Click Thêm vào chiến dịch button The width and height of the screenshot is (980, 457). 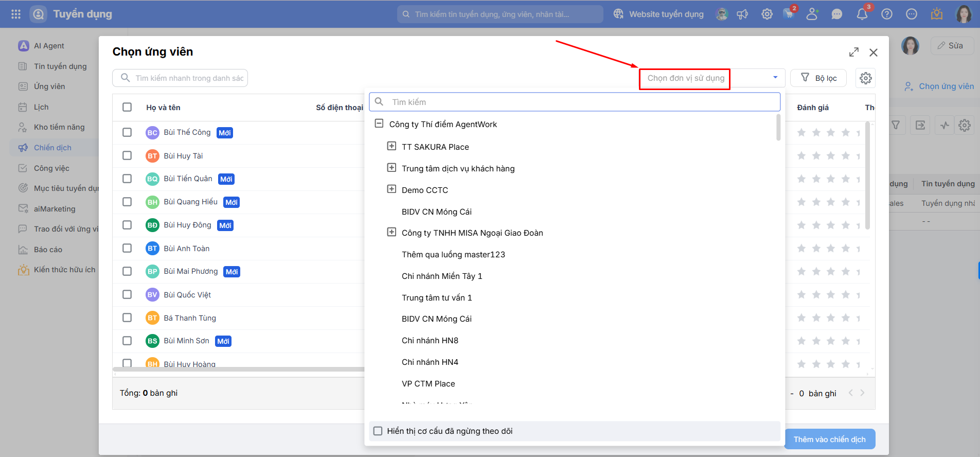coord(830,439)
